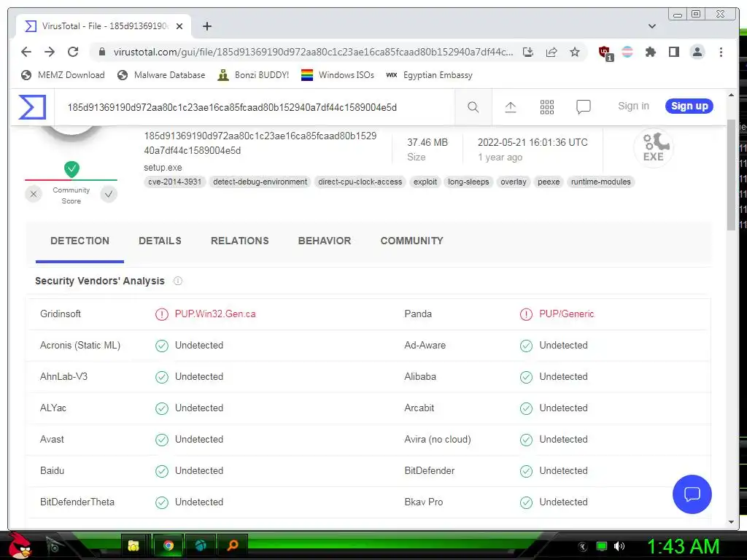Click the browser back arrow

pos(26,52)
